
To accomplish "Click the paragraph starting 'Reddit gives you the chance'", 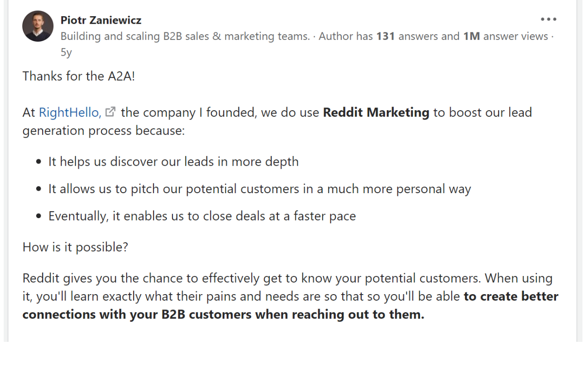I will point(290,296).
